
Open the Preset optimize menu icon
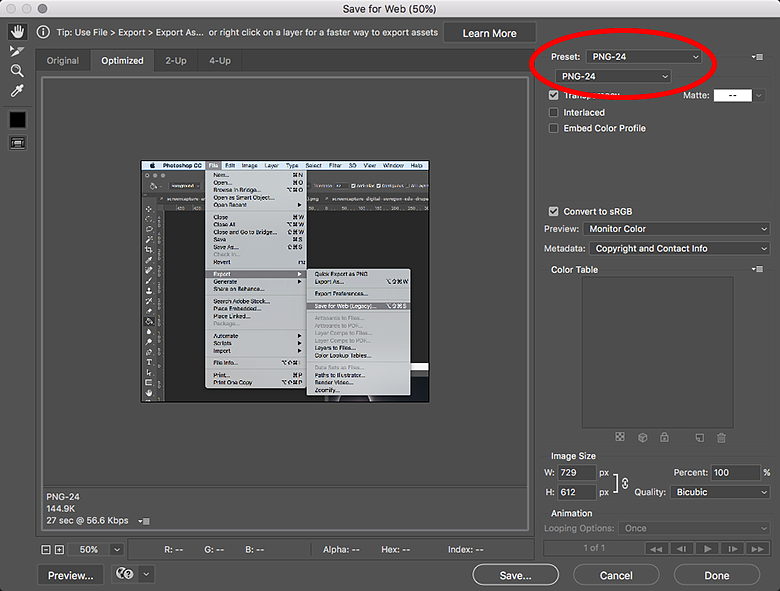tap(757, 57)
